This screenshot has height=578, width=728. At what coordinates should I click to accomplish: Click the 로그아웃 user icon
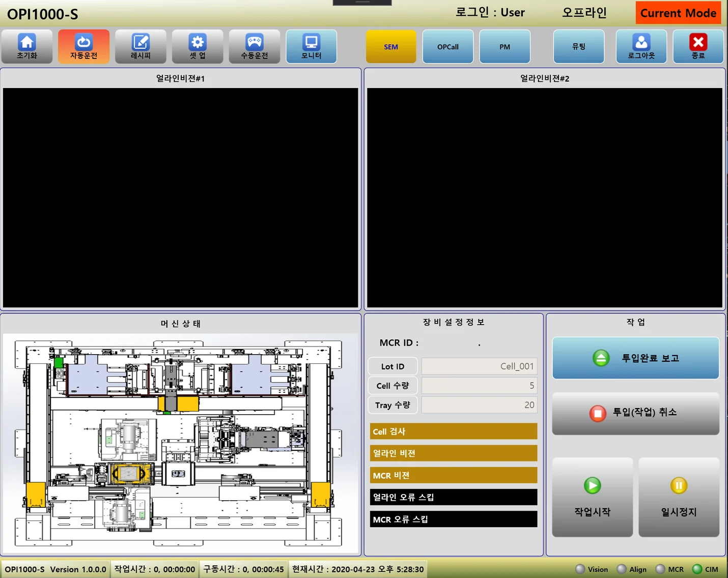coord(641,46)
